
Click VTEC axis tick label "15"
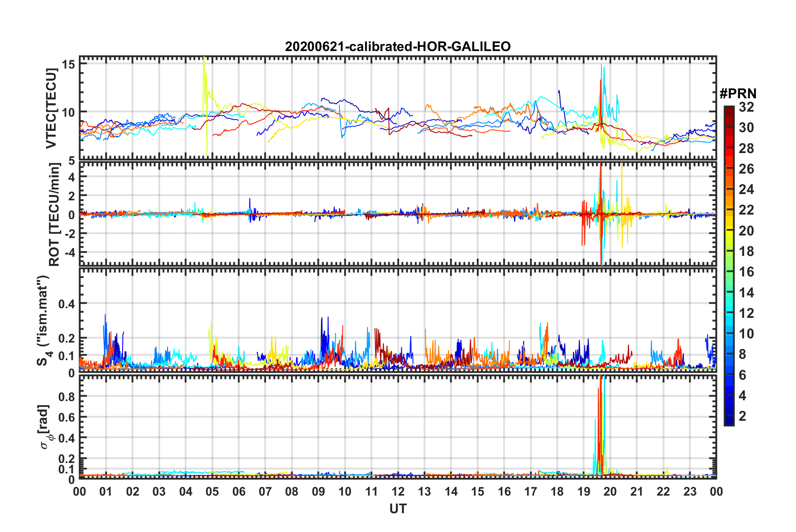pyautogui.click(x=69, y=64)
